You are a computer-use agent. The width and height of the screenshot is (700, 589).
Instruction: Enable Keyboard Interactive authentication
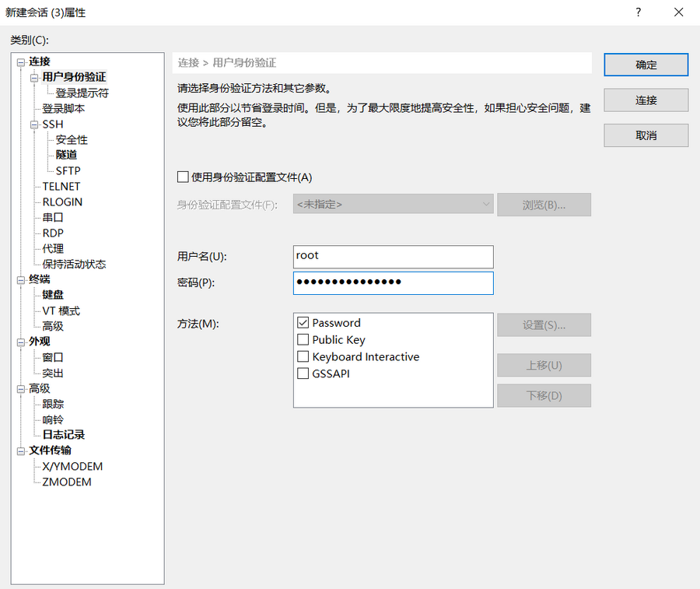click(x=303, y=357)
